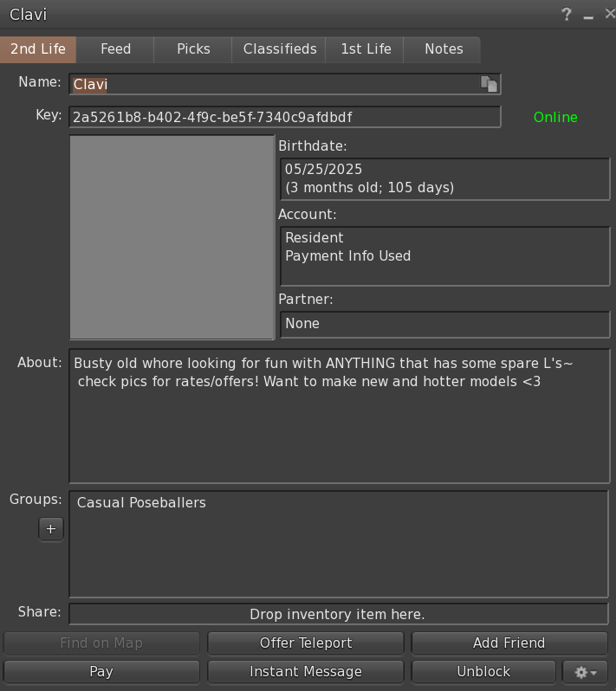This screenshot has height=691, width=616.
Task: Open the Notes tab
Action: [x=443, y=49]
